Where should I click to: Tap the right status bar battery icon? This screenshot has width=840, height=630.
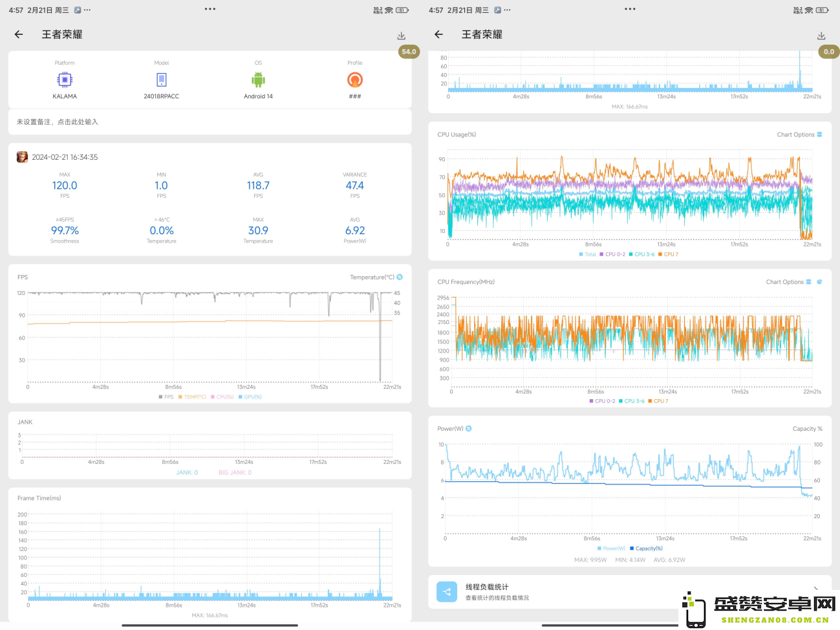(822, 10)
